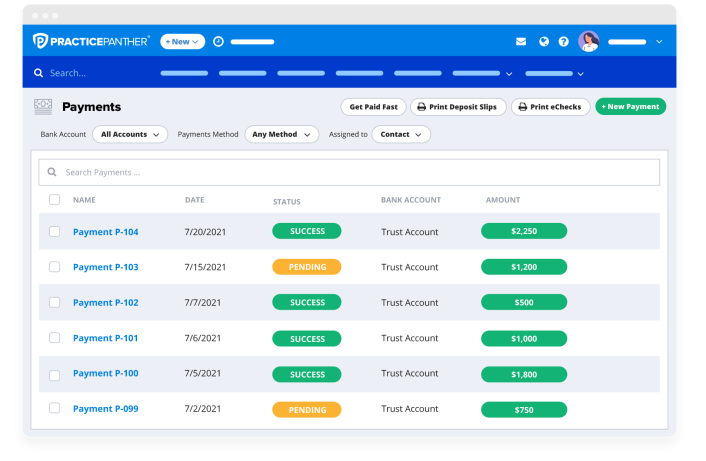This screenshot has height=461, width=706.
Task: Click the Get Paid Fast button
Action: coord(372,107)
